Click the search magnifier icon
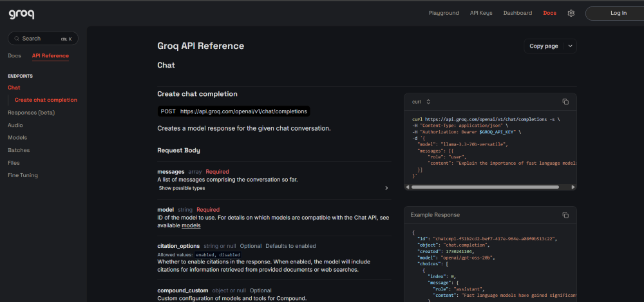This screenshot has width=644, height=302. pos(17,39)
